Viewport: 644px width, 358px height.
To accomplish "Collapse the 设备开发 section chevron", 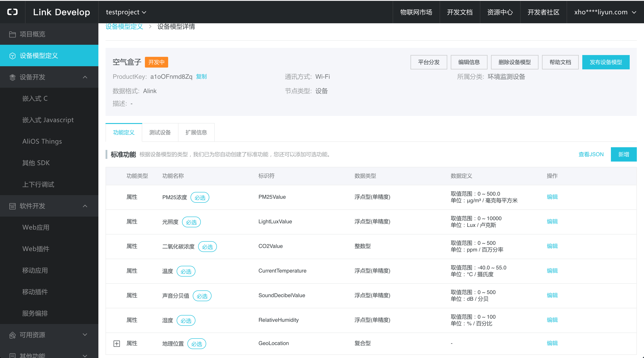I will 85,77.
